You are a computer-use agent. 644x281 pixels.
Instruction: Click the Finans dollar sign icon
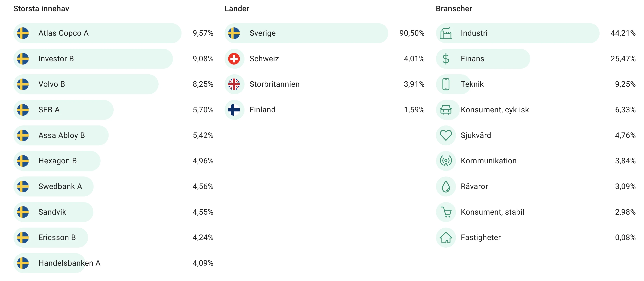pyautogui.click(x=446, y=59)
